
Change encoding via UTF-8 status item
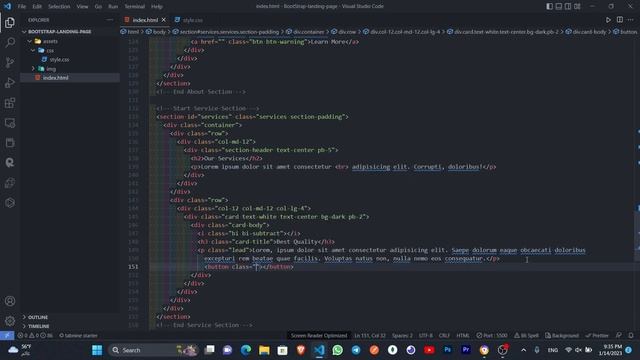pyautogui.click(x=426, y=336)
